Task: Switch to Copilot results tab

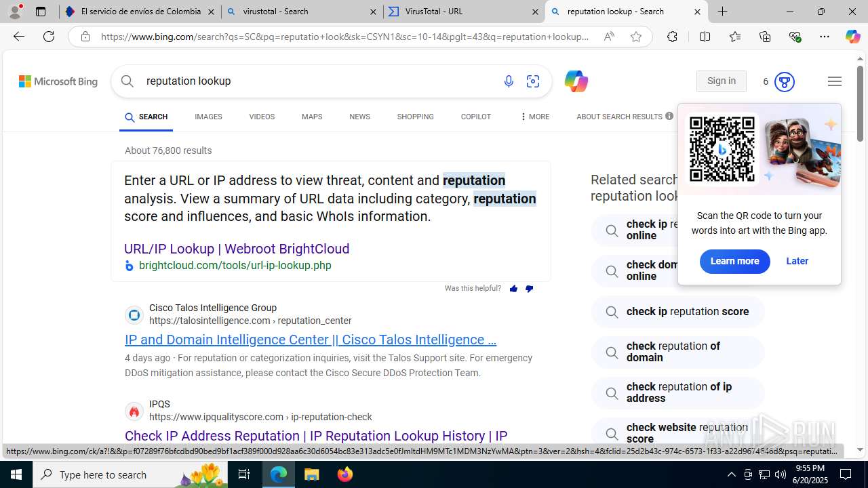Action: pos(476,117)
